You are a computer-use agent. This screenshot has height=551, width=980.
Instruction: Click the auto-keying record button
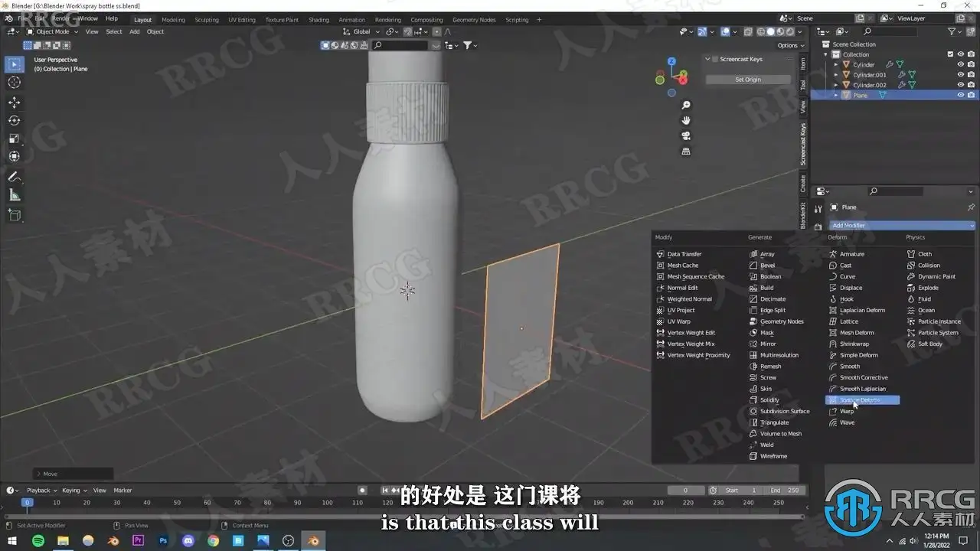click(363, 491)
